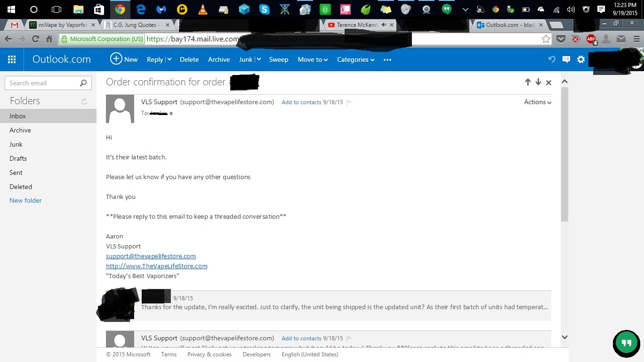Expand the To recipients chevron
Viewport: 644px width, 362px height.
tap(171, 114)
